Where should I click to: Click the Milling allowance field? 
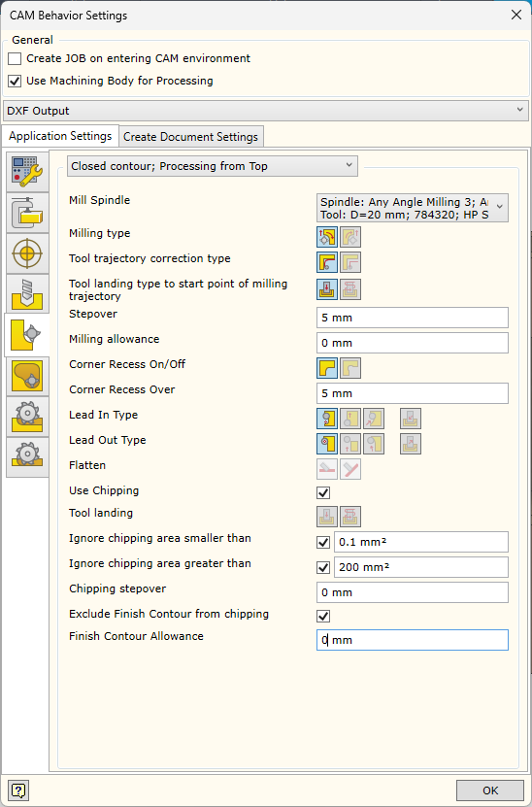pos(413,343)
